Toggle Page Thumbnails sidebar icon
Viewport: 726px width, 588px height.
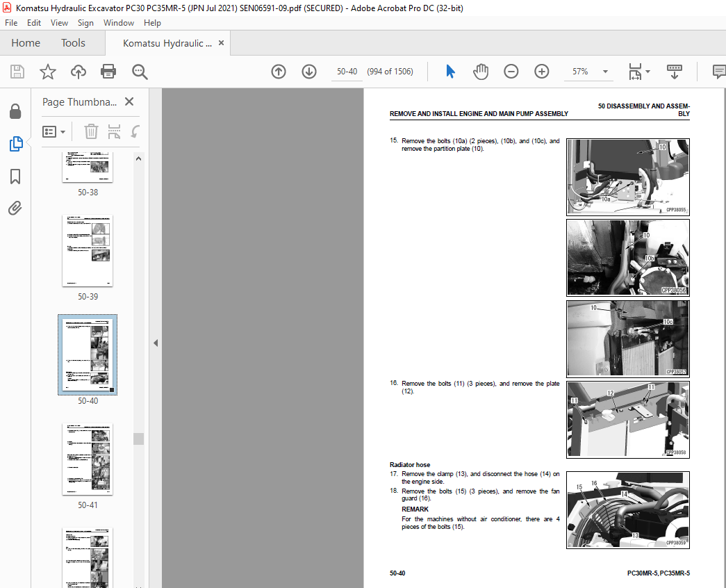(x=16, y=144)
